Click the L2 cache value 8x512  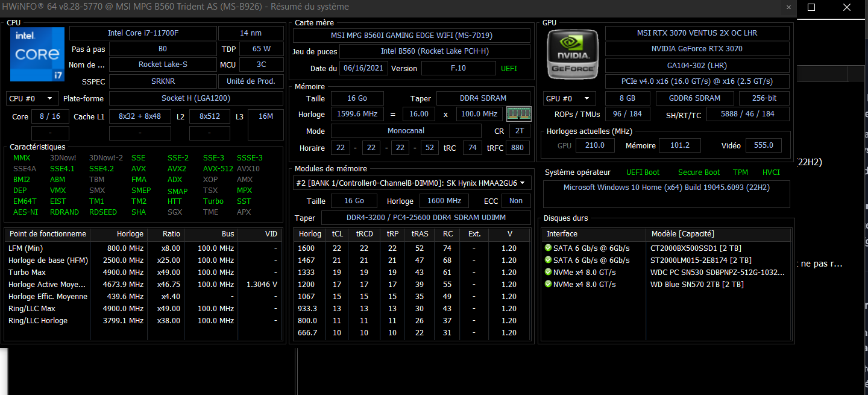point(210,116)
